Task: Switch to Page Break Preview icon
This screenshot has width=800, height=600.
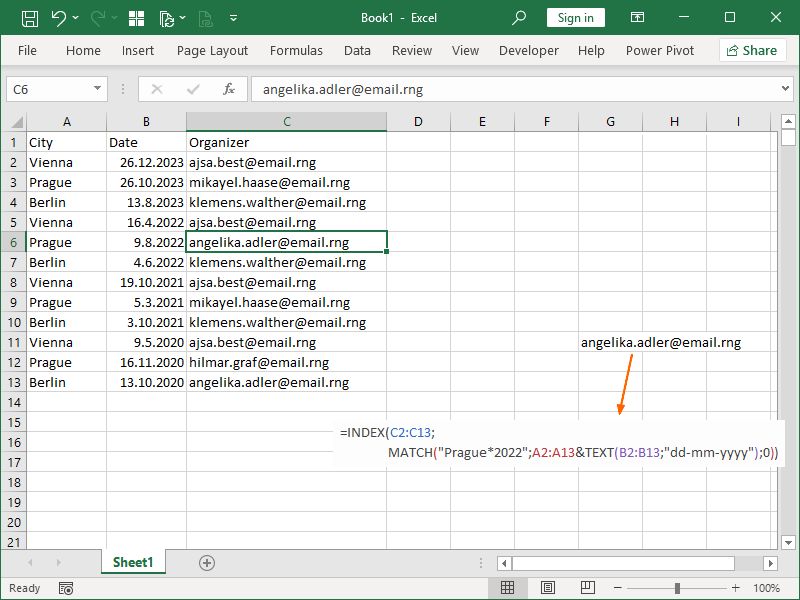Action: point(588,588)
